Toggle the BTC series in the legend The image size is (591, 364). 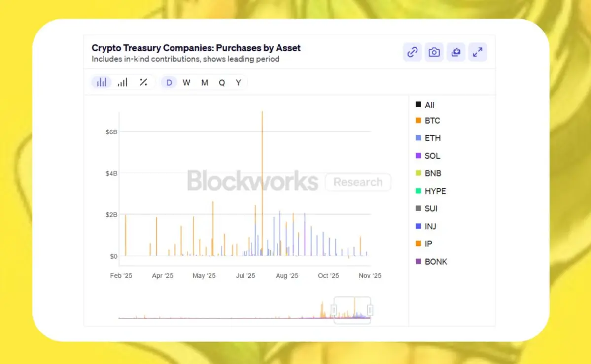[x=432, y=121]
